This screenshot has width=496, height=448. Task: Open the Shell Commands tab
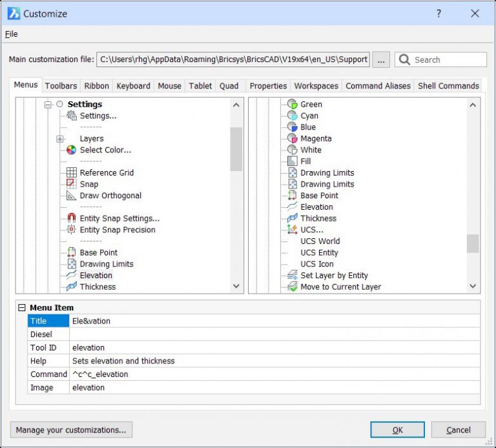(x=448, y=86)
